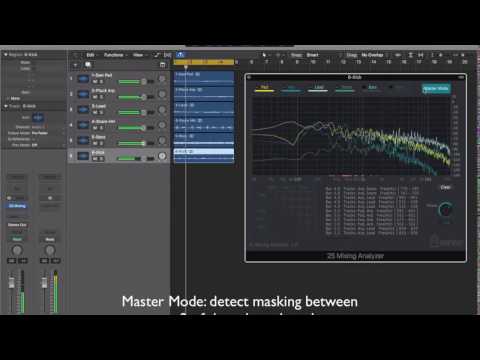Solo track 5 Bass
Viewport: 480px width, 360px height.
101,143
